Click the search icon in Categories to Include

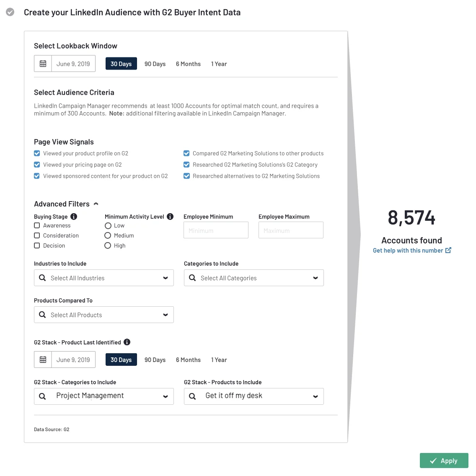[192, 278]
